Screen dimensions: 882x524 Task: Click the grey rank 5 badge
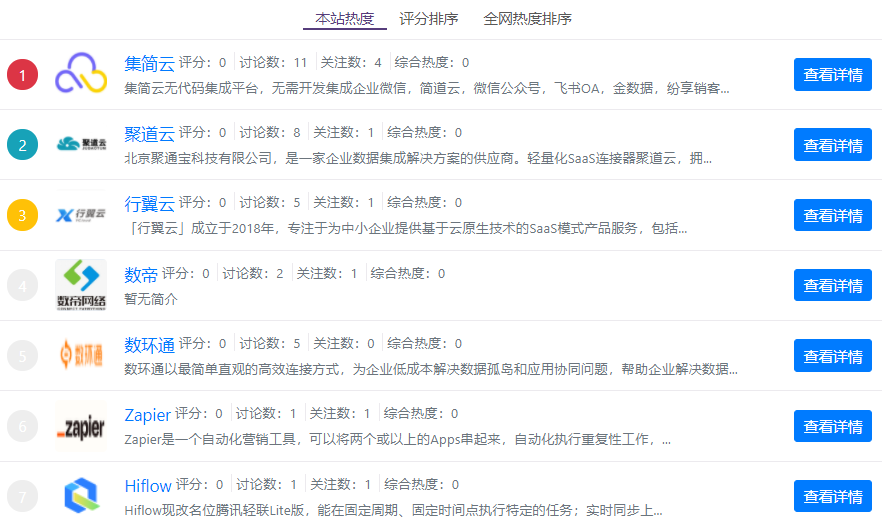point(22,356)
